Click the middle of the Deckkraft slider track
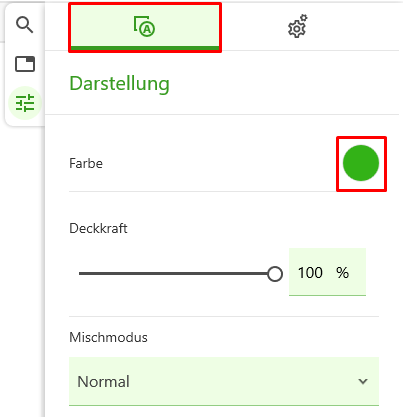 (x=177, y=274)
